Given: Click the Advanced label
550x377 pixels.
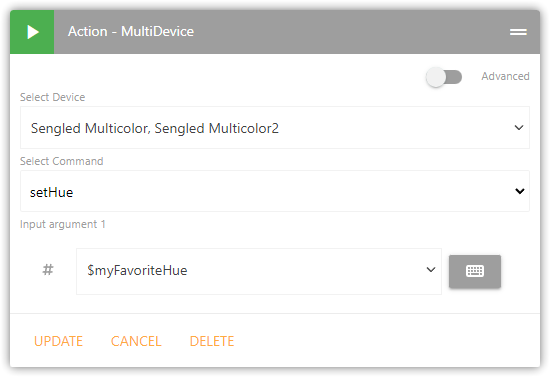Looking at the screenshot, I should [505, 76].
